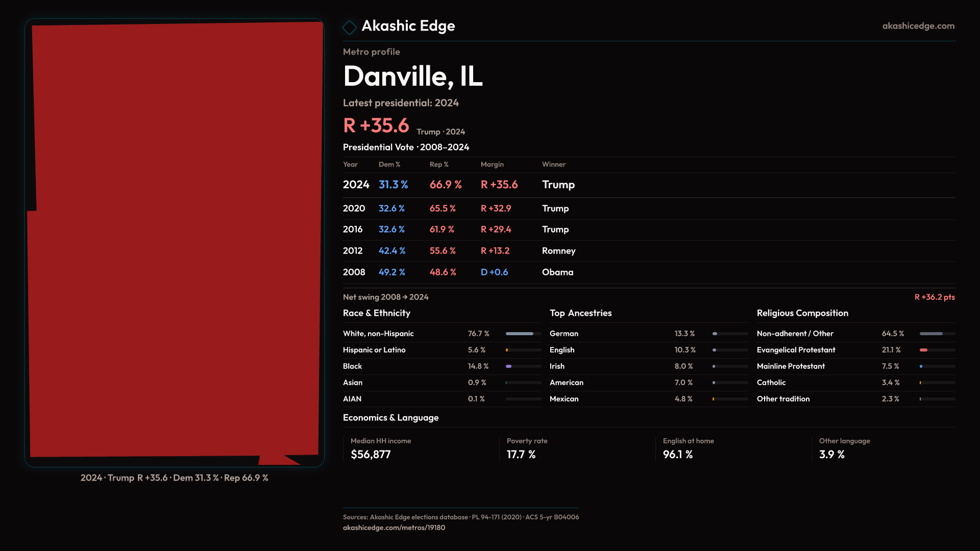Open the akashicedge.com link in header
980x551 pixels.
point(918,26)
